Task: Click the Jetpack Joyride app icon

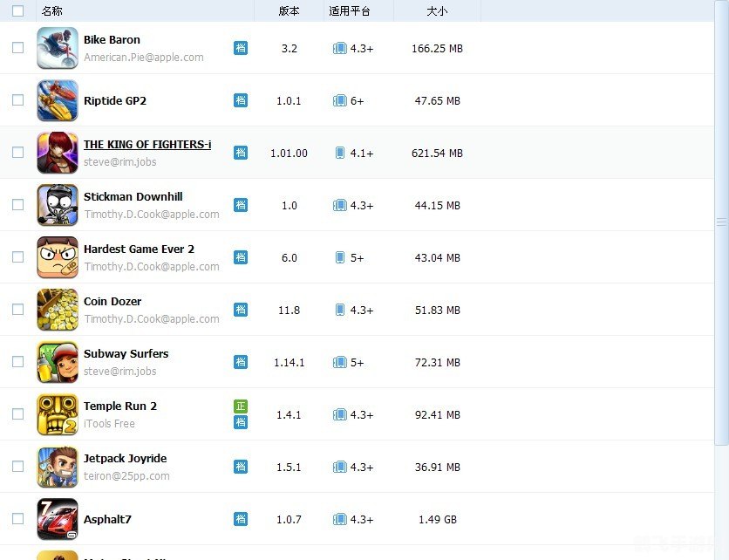Action: pos(58,467)
